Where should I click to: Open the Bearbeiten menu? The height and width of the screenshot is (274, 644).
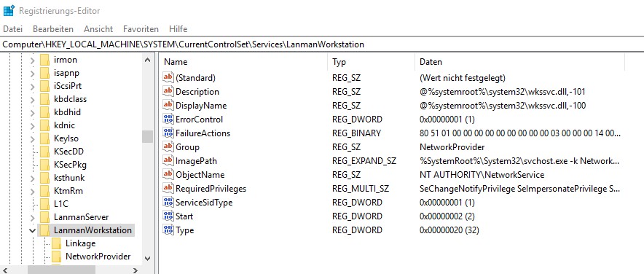pyautogui.click(x=53, y=29)
